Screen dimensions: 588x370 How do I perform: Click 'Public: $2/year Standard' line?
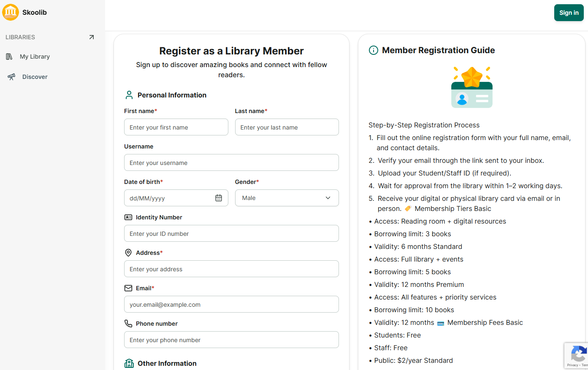pyautogui.click(x=413, y=360)
